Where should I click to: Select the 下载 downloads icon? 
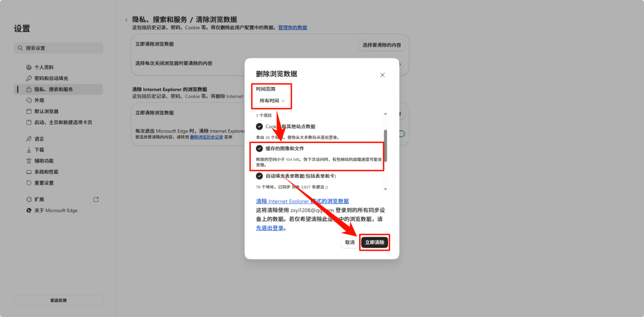tap(30, 149)
